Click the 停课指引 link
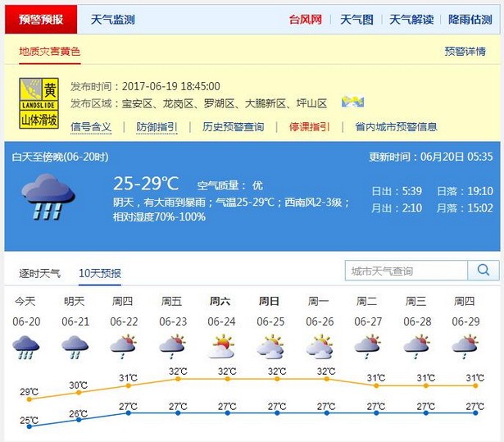Viewport: 504px width, 442px height. click(x=310, y=127)
